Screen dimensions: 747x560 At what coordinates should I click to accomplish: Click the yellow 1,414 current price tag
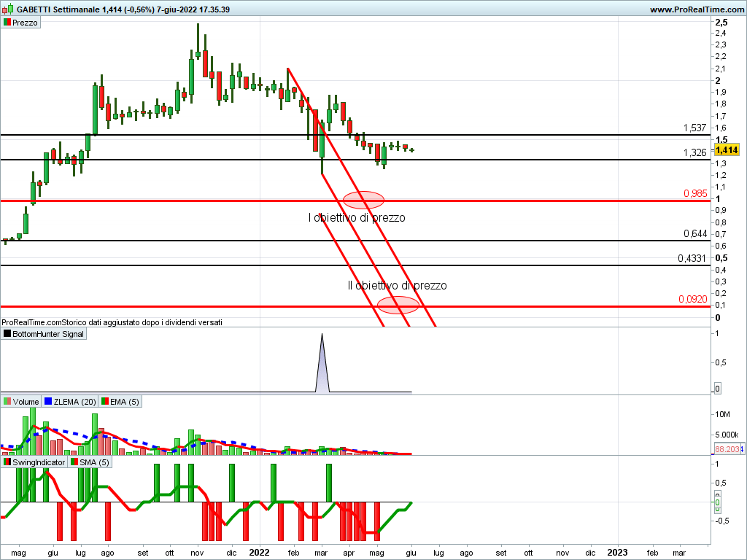(727, 150)
